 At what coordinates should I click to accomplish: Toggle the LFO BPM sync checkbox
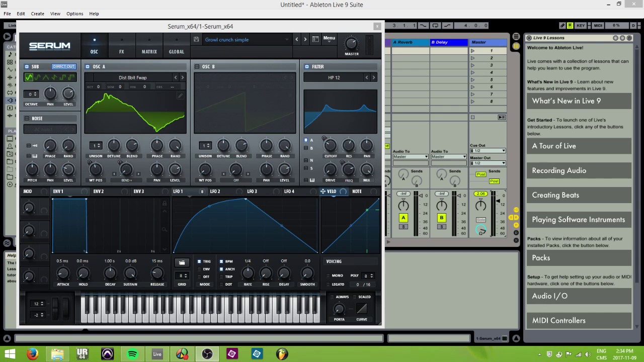tap(221, 261)
